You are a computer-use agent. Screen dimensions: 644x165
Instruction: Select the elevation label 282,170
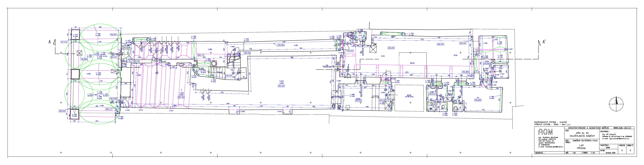pyautogui.click(x=201, y=55)
